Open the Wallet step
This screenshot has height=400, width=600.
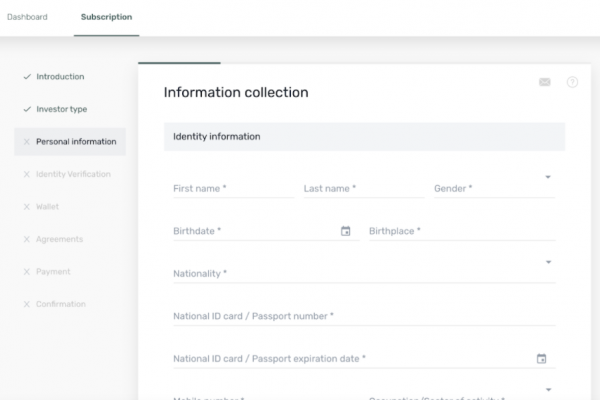pos(47,207)
